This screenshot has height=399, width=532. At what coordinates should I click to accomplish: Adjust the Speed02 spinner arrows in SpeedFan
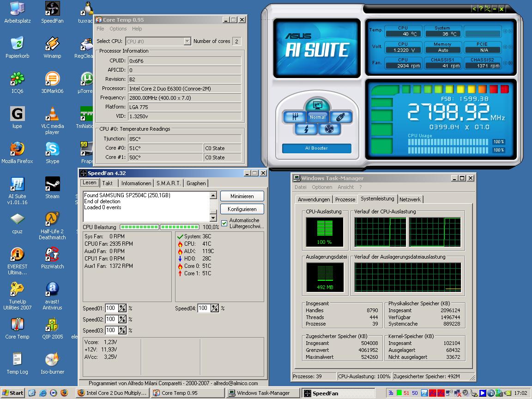pyautogui.click(x=122, y=319)
